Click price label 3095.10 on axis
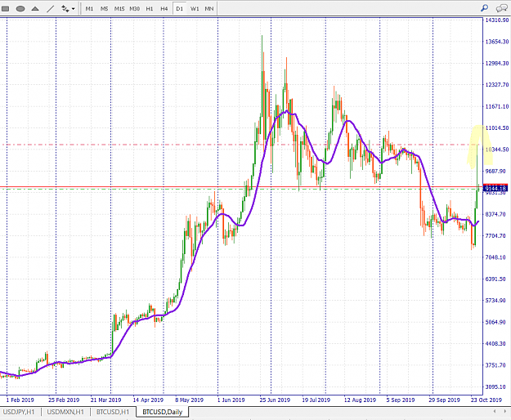The height and width of the screenshot is (420, 511). tap(496, 386)
